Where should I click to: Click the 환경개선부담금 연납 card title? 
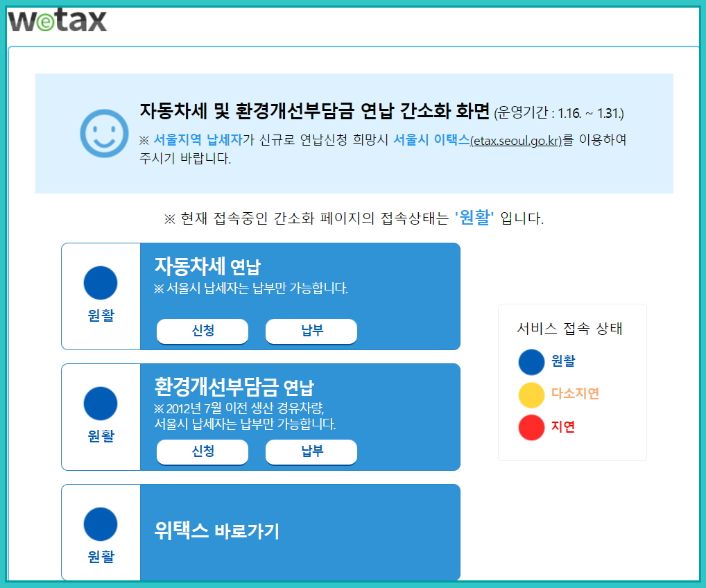click(234, 387)
